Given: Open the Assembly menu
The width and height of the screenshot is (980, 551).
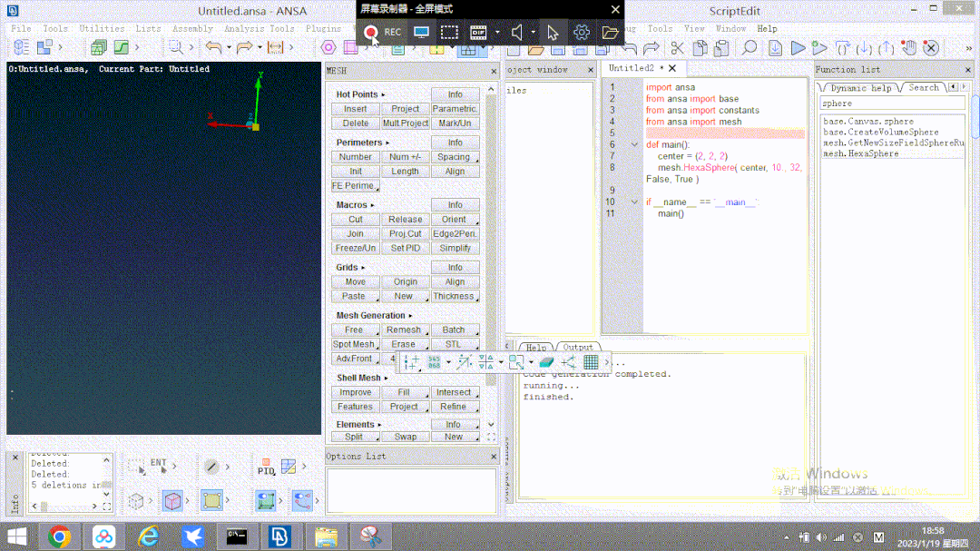Looking at the screenshot, I should [x=192, y=28].
